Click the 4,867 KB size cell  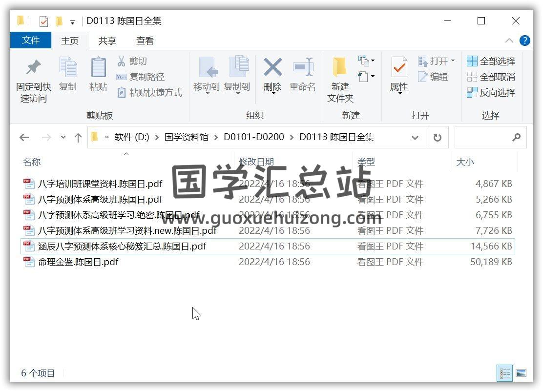click(494, 184)
